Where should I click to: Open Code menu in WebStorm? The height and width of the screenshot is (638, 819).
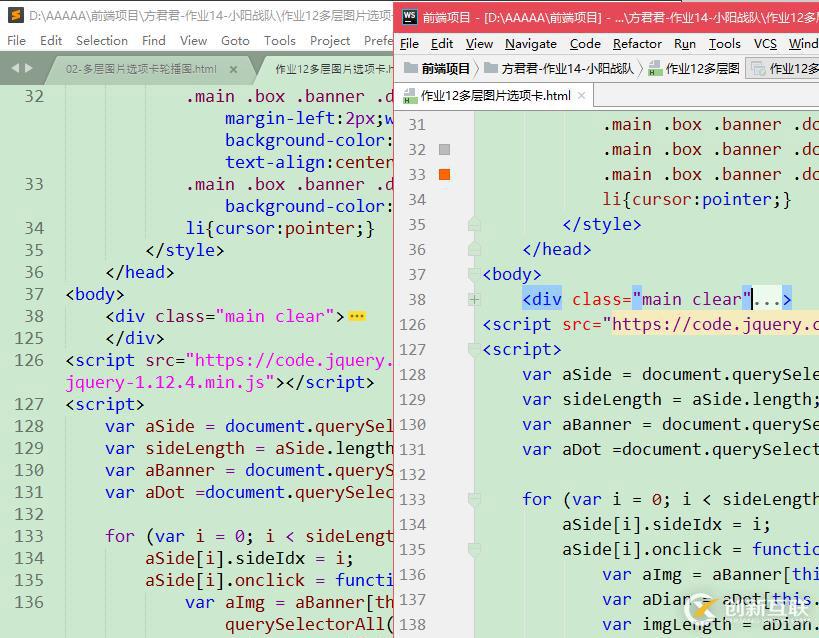coord(585,44)
